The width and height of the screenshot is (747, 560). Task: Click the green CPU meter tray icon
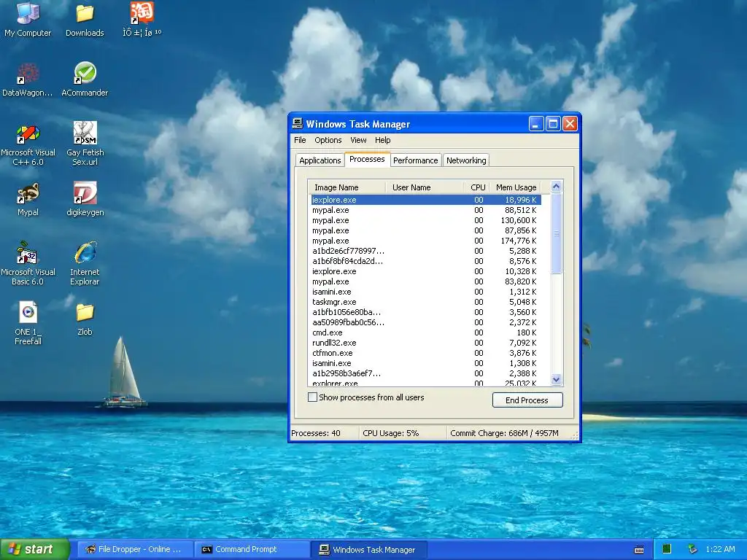pyautogui.click(x=667, y=549)
